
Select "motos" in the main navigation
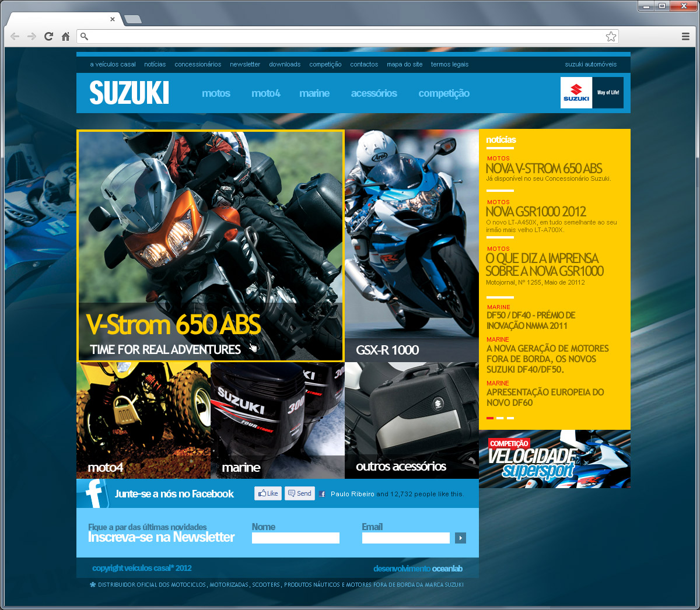216,93
